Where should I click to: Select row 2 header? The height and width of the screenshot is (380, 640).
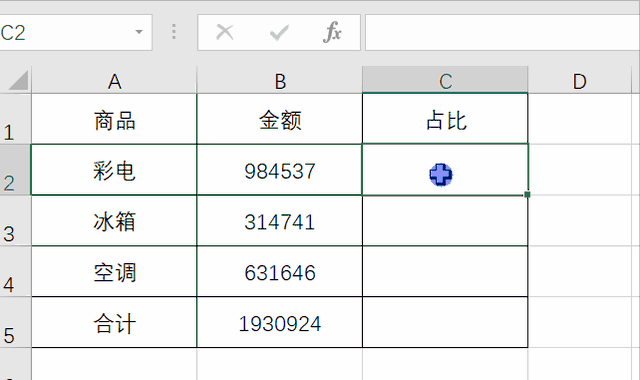tap(15, 170)
